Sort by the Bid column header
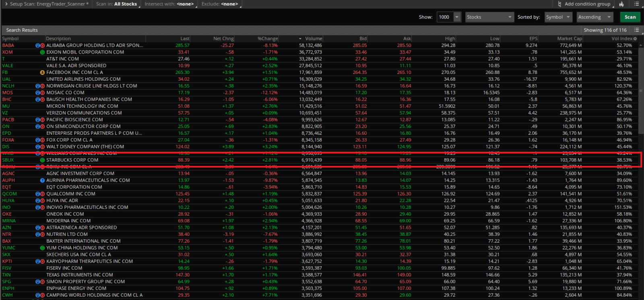The width and height of the screenshot is (644, 300). [x=363, y=39]
